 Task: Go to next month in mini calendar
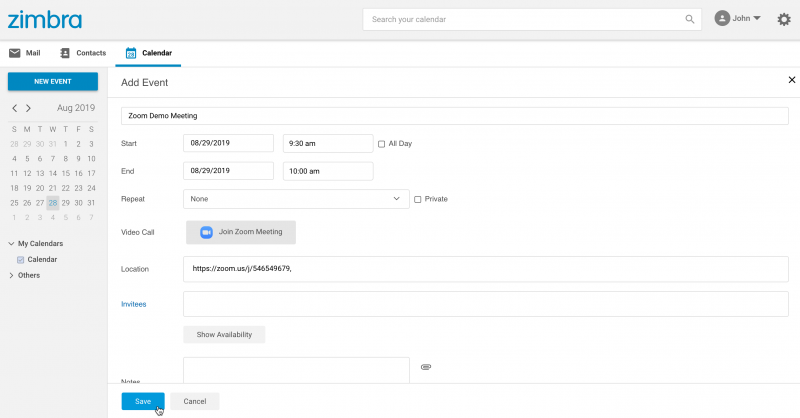[x=29, y=108]
